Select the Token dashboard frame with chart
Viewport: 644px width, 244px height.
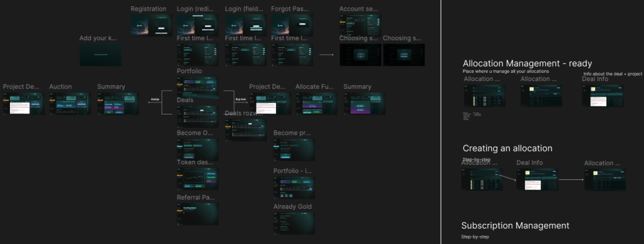[197, 178]
